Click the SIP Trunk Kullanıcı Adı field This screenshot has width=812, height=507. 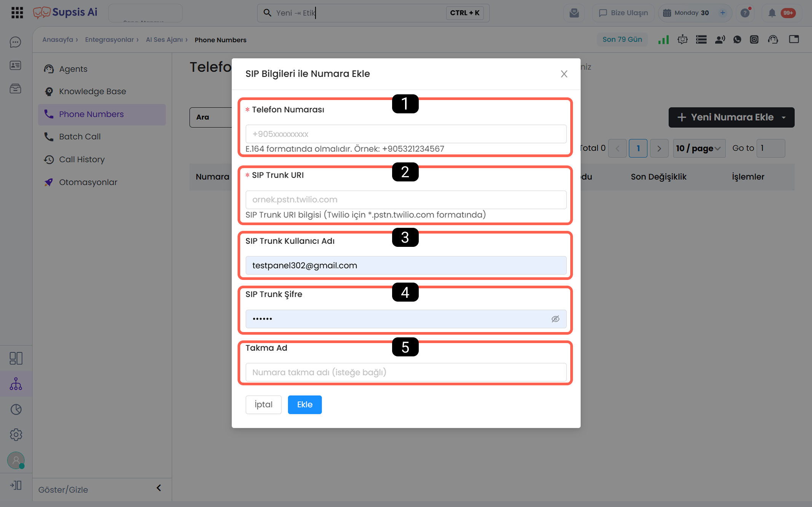pyautogui.click(x=406, y=265)
